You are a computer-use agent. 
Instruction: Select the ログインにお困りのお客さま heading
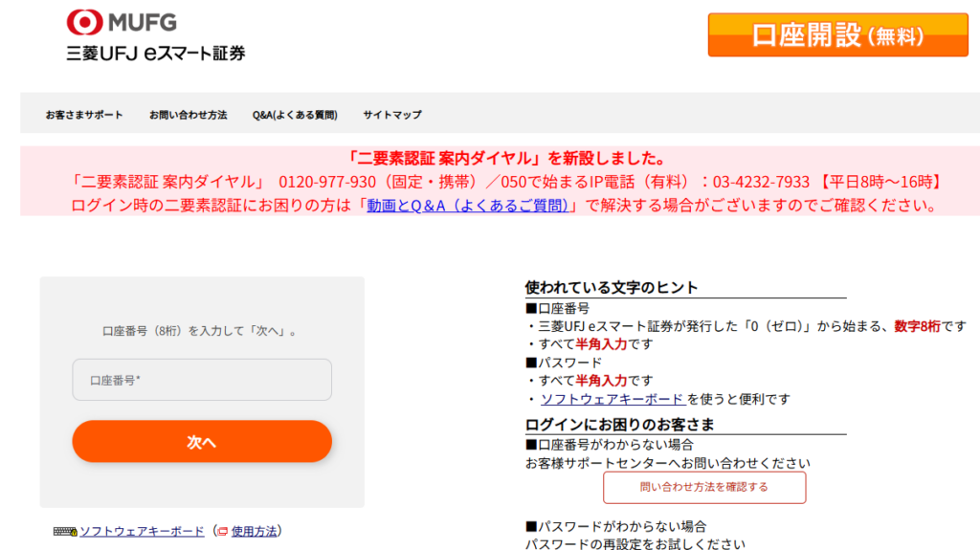[x=619, y=425]
